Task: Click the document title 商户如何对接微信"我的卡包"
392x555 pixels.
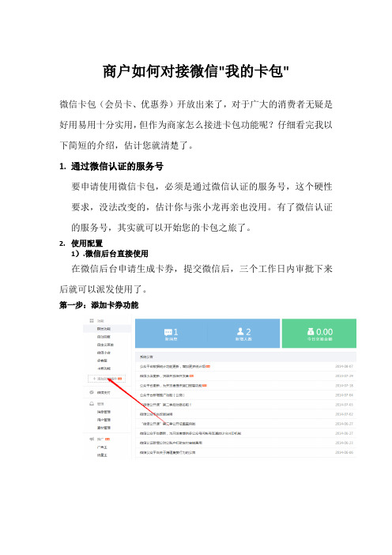Action: tap(196, 71)
